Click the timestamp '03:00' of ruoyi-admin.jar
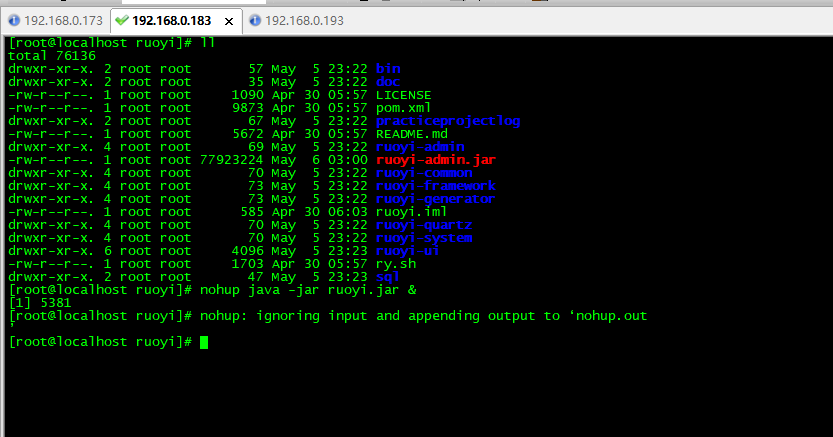The image size is (833, 437). (x=347, y=160)
